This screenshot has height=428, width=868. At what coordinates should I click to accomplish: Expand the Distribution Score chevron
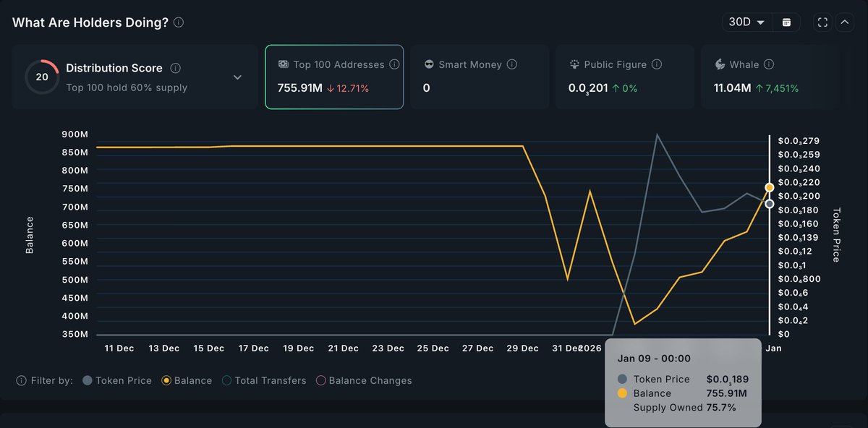(237, 76)
